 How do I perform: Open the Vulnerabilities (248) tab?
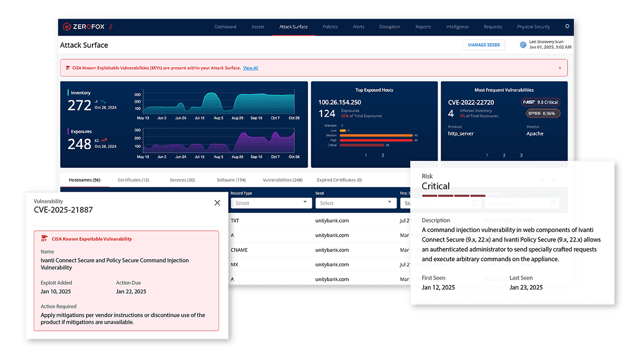[x=282, y=180]
